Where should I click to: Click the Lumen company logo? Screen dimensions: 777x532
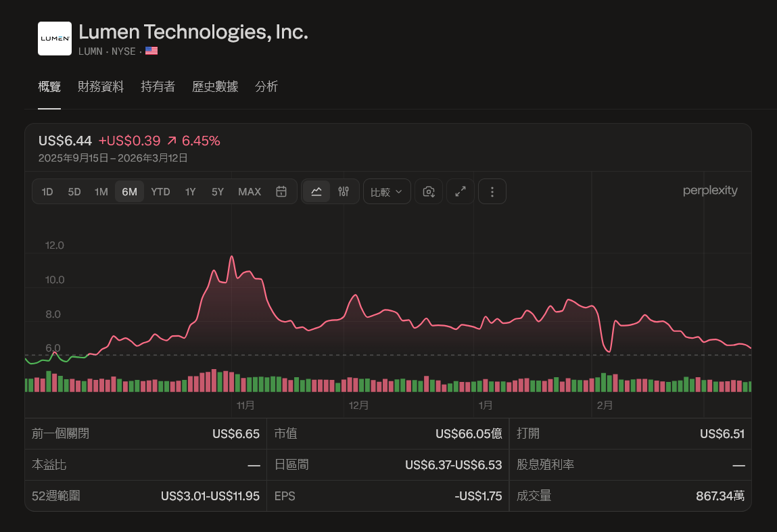[55, 39]
